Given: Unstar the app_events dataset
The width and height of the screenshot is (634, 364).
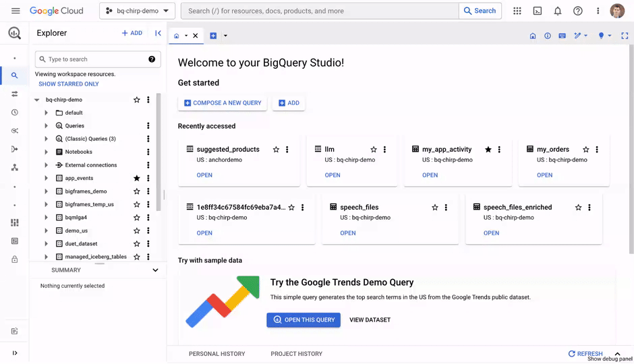Looking at the screenshot, I should coord(137,179).
